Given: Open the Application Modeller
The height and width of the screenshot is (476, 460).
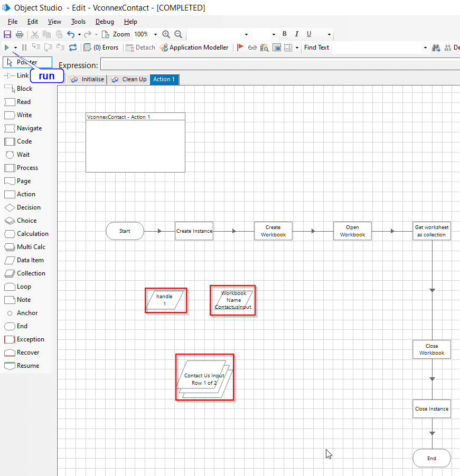Looking at the screenshot, I should [x=194, y=47].
